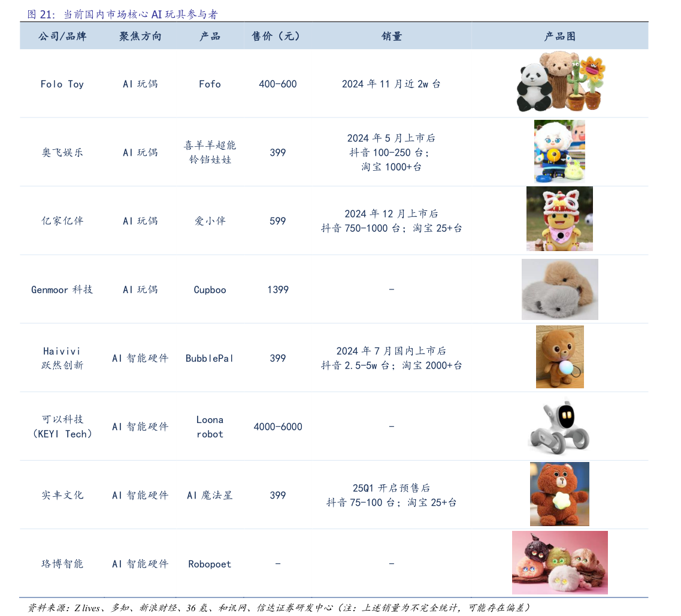
Task: Click the AI 魔法星 bear holding star image
Action: pos(559,494)
